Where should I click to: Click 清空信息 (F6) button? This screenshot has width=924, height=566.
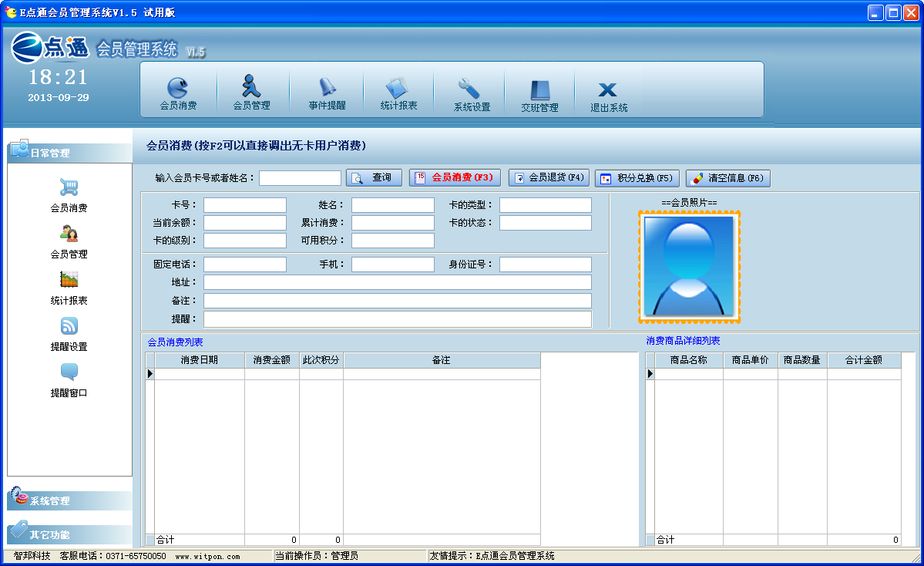pos(727,178)
